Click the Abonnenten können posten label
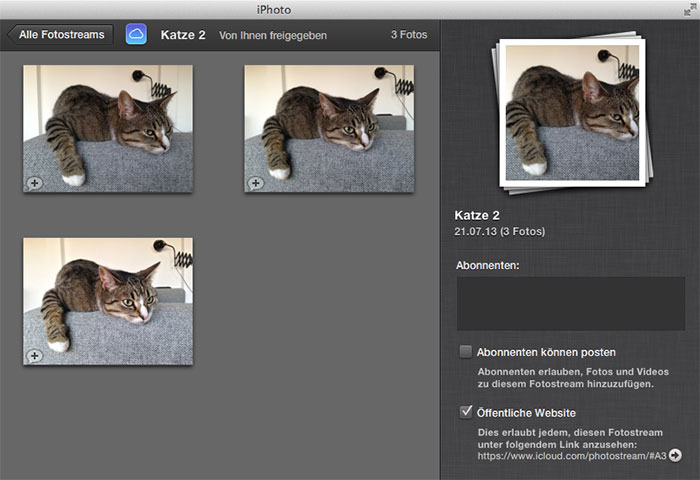The image size is (700, 480). click(x=546, y=352)
